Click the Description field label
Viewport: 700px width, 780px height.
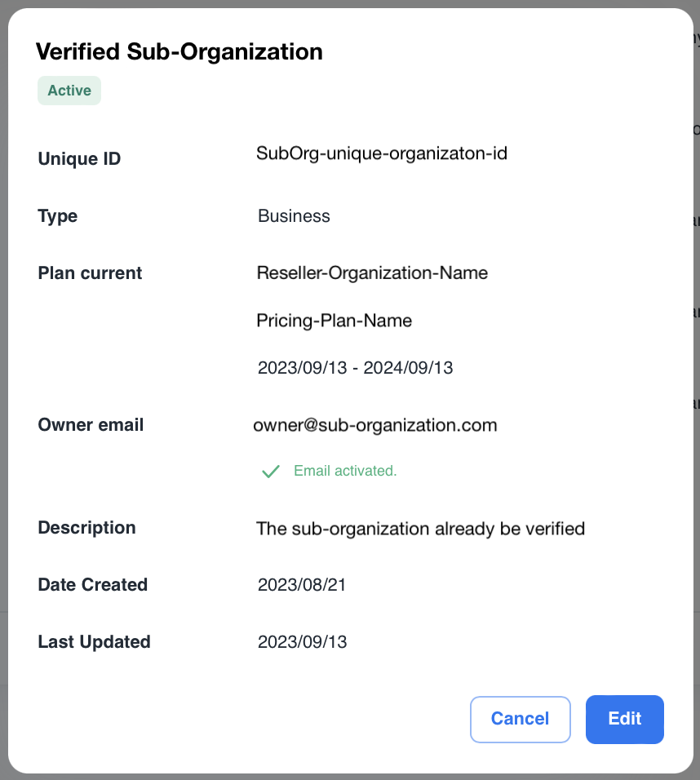click(86, 528)
